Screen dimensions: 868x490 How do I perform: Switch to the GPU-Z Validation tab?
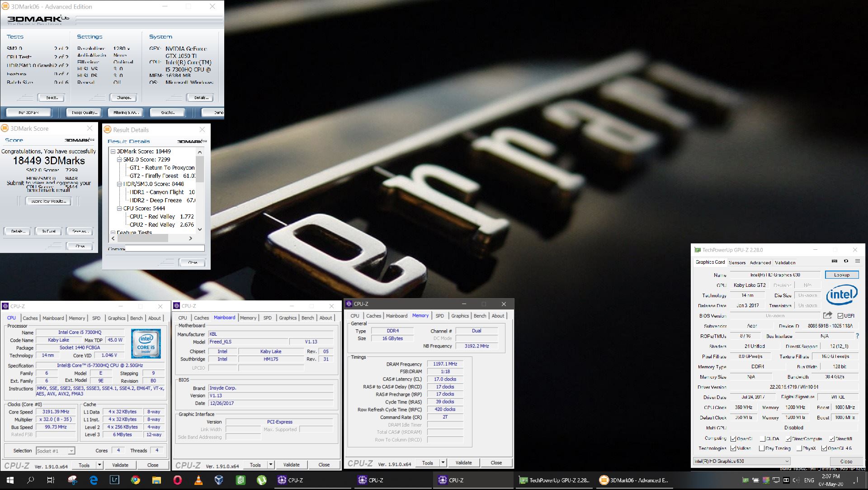click(785, 262)
